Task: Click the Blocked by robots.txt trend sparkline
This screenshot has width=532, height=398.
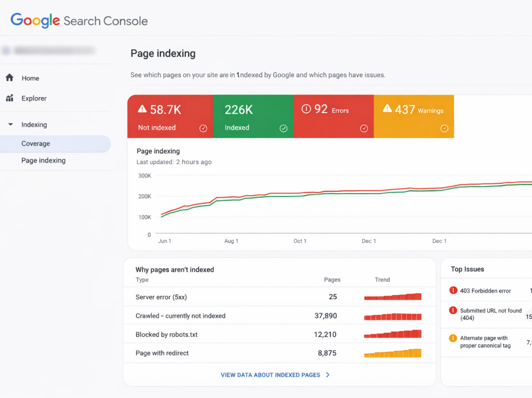Action: point(393,334)
